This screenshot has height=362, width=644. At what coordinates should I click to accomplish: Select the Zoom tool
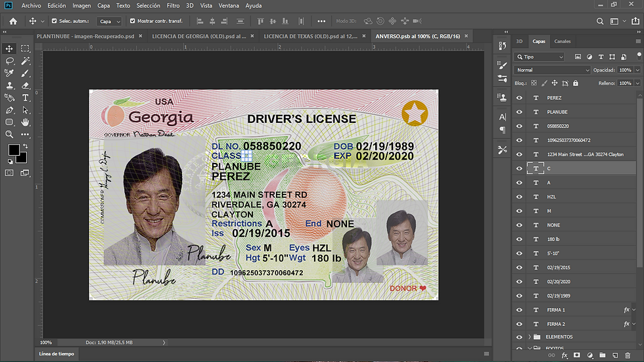point(9,134)
